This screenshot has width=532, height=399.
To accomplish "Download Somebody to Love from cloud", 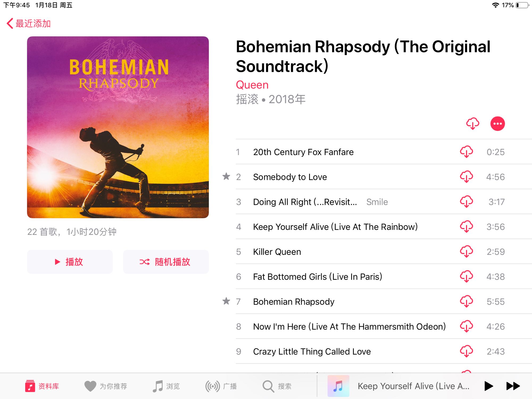I will point(466,177).
